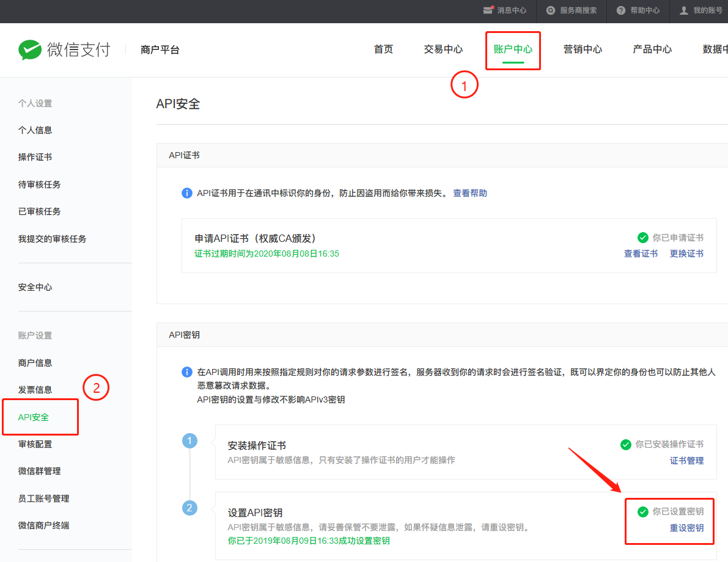This screenshot has width=728, height=562.
Task: Open the 证书管理 link
Action: pyautogui.click(x=686, y=461)
